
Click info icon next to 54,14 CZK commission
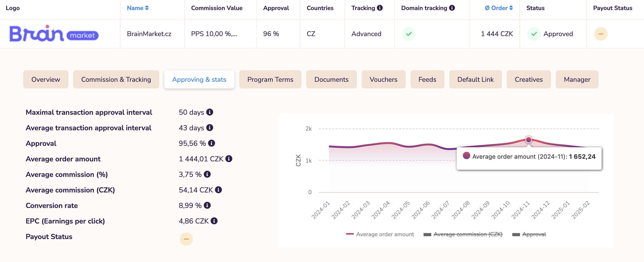click(218, 190)
